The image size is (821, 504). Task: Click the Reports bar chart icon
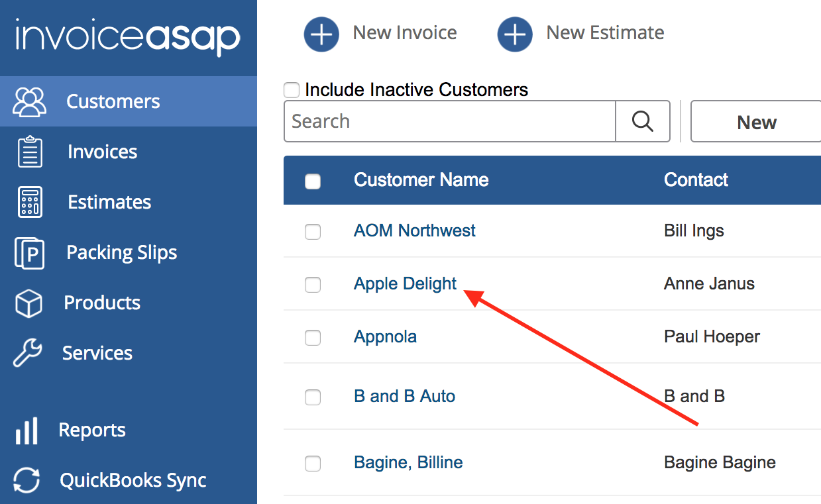coord(27,430)
